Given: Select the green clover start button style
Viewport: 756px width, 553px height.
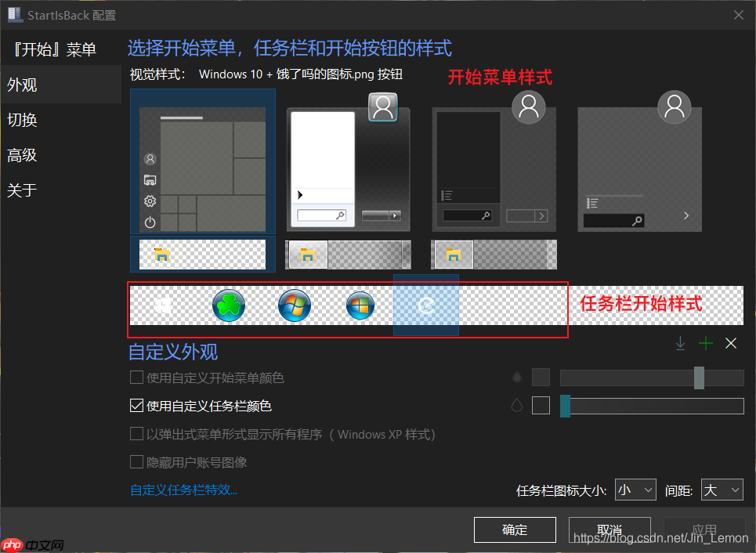Looking at the screenshot, I should click(x=228, y=305).
